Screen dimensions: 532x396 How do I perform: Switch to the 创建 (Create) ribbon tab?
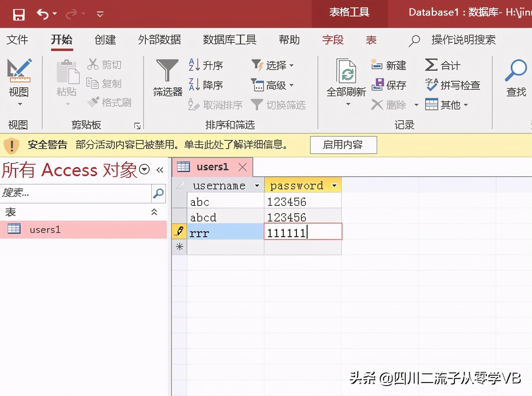[x=105, y=40]
